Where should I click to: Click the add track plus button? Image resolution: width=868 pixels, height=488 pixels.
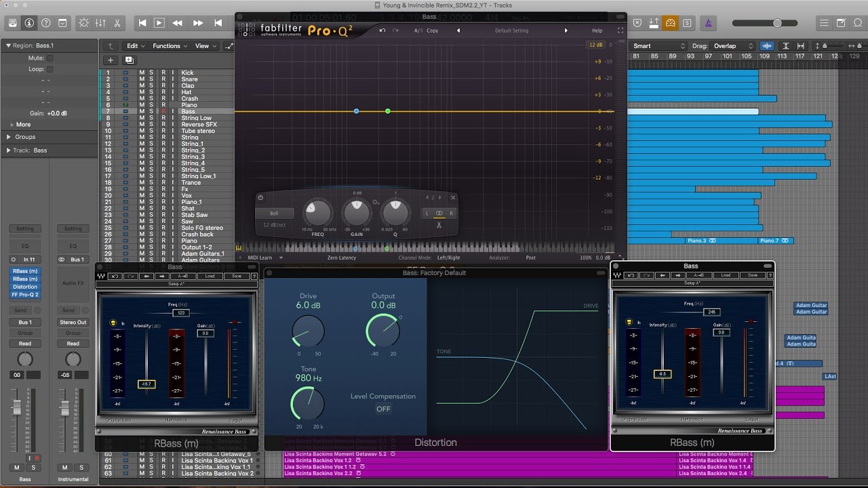111,60
